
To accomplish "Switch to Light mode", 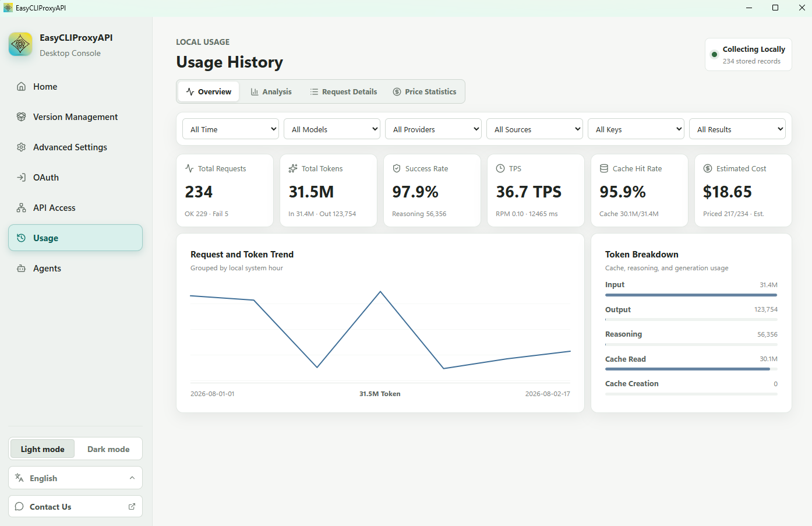I will click(x=43, y=449).
